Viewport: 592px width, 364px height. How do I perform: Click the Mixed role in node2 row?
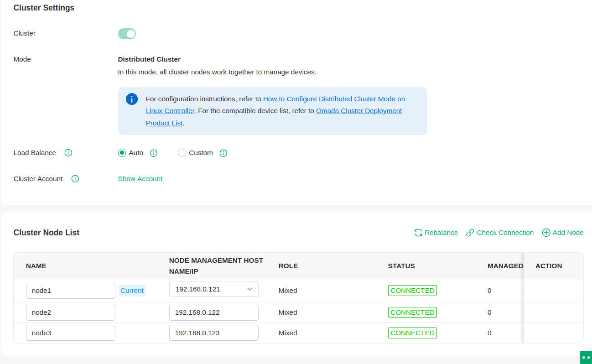[288, 312]
